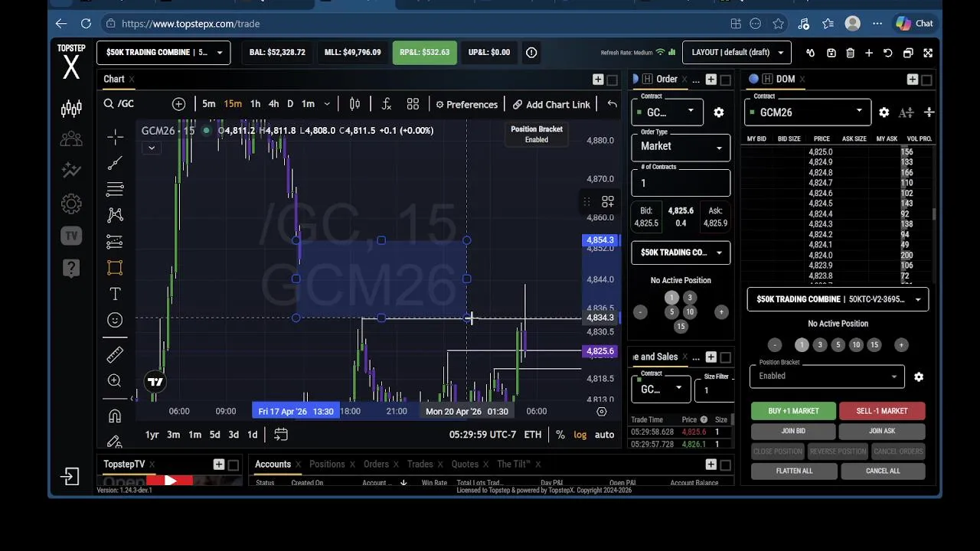Click the SELL -1 MARKET button
The width and height of the screenshot is (980, 551).
[882, 411]
